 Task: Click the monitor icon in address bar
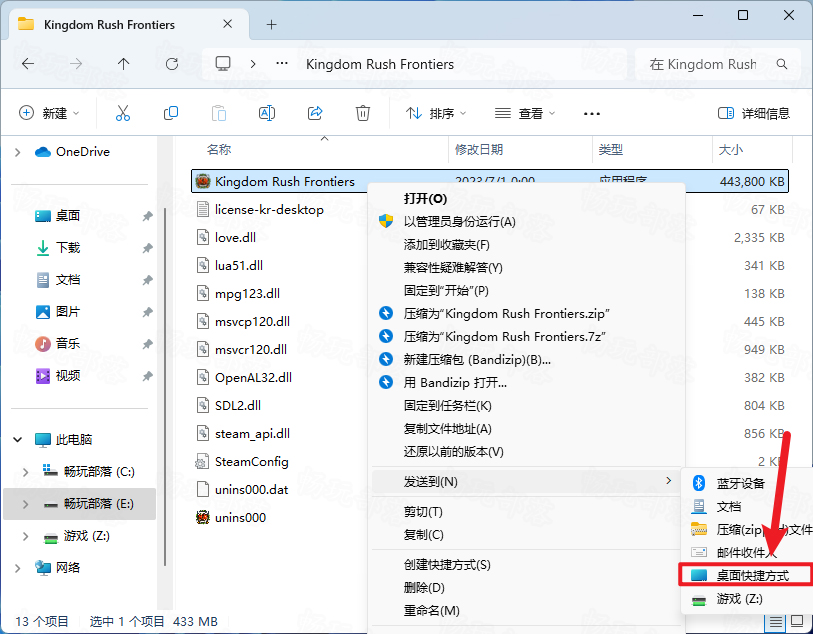click(223, 63)
